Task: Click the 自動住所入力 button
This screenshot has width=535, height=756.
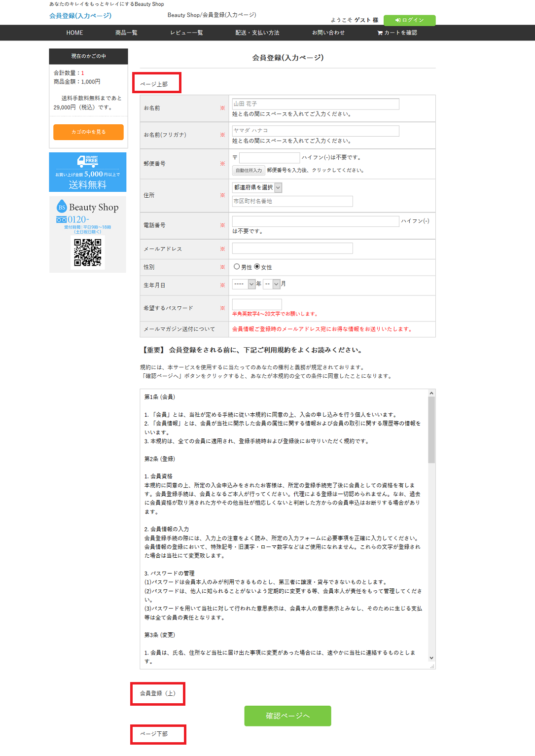Action: click(249, 171)
